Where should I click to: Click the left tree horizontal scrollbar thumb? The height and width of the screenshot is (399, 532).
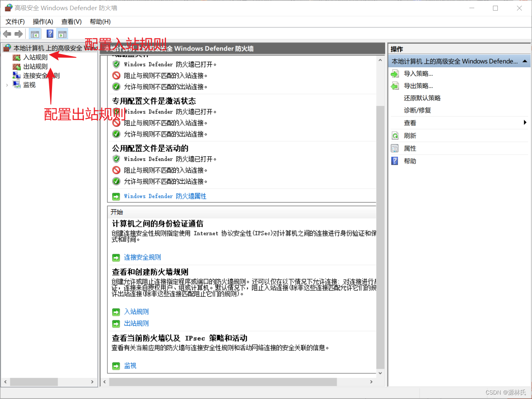34,382
